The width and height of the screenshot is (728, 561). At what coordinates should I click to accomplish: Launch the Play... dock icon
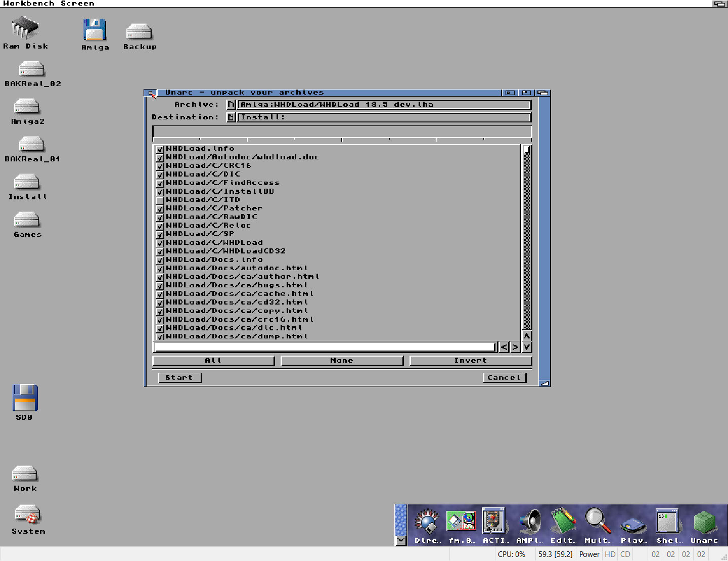633,526
